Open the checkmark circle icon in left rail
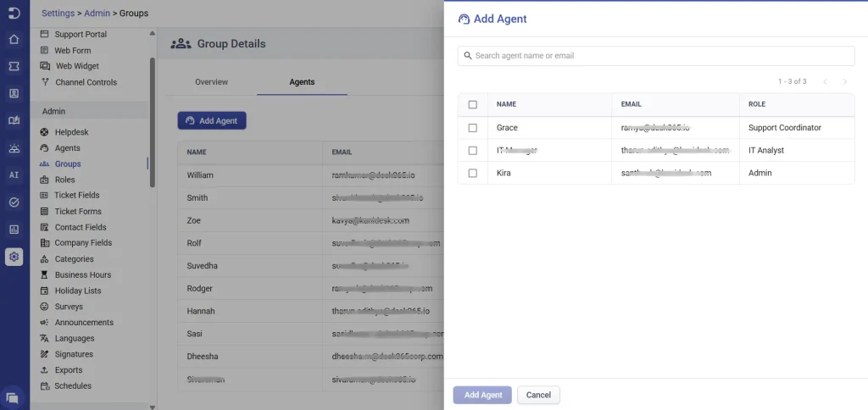868x410 pixels. click(14, 202)
